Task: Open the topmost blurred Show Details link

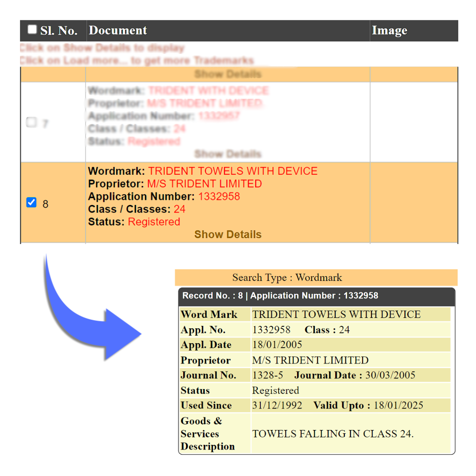Action: [x=228, y=74]
